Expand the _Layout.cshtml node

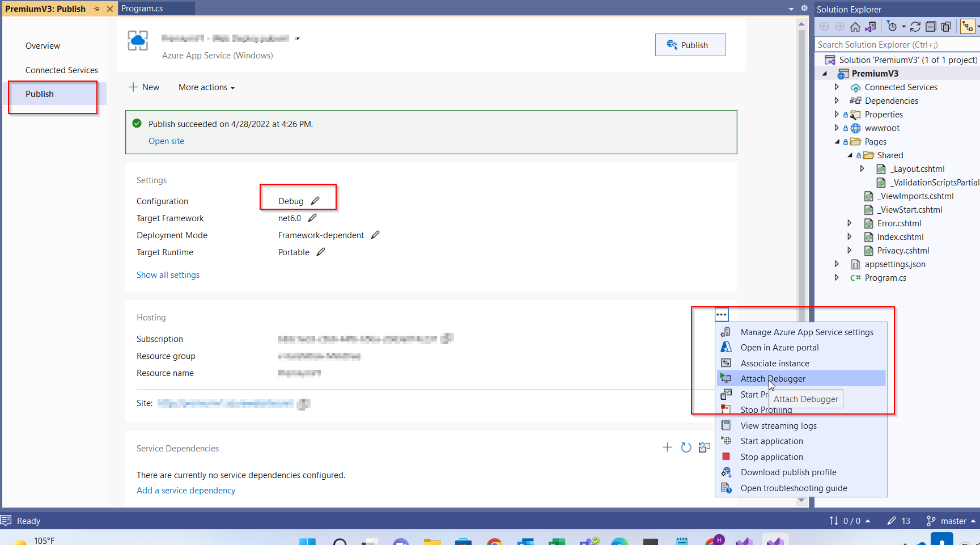click(862, 168)
